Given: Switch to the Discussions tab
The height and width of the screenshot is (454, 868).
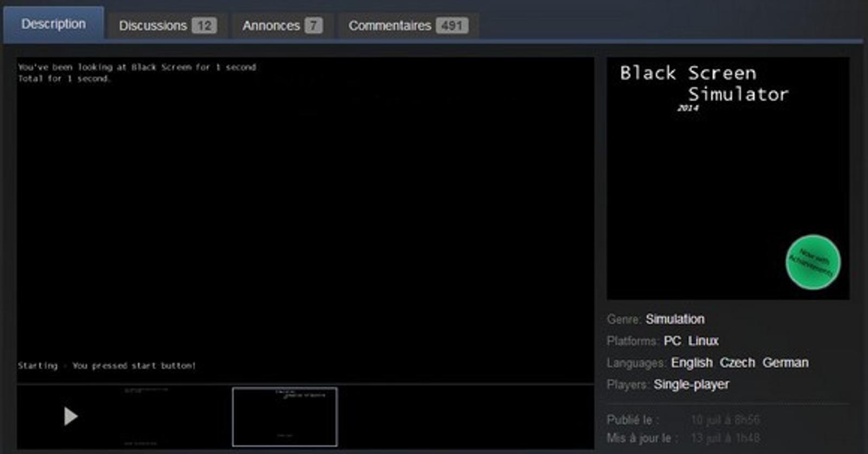Looking at the screenshot, I should pos(168,26).
